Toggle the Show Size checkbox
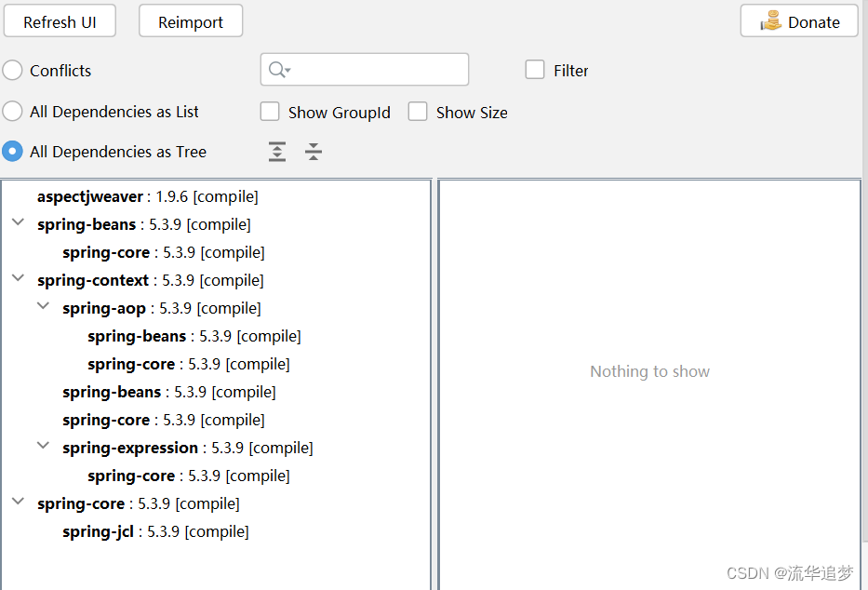This screenshot has height=590, width=868. coord(418,112)
